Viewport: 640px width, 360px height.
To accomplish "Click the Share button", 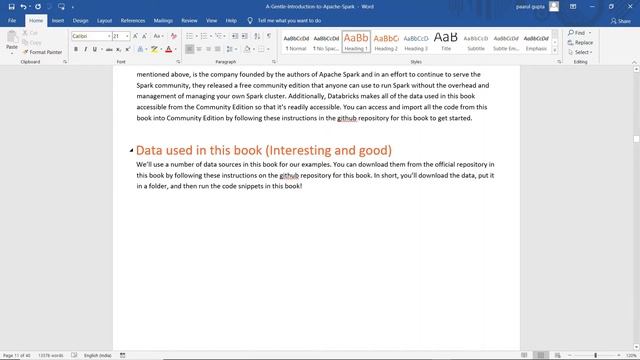I will click(620, 21).
